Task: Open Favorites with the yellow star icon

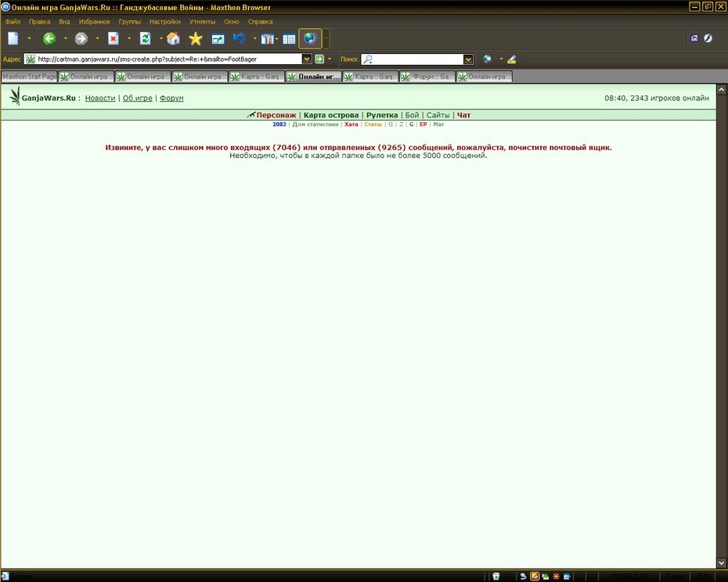Action: pyautogui.click(x=196, y=38)
